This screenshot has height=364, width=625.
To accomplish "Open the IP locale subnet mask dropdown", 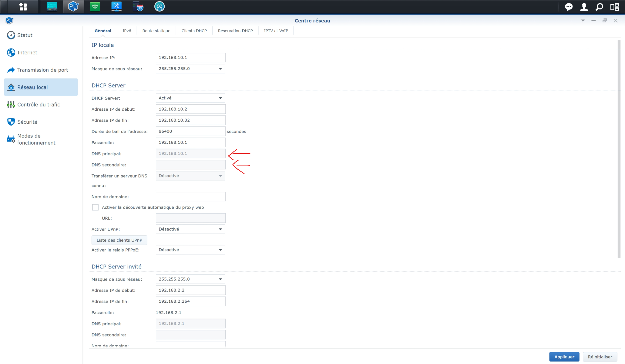I will (x=190, y=69).
